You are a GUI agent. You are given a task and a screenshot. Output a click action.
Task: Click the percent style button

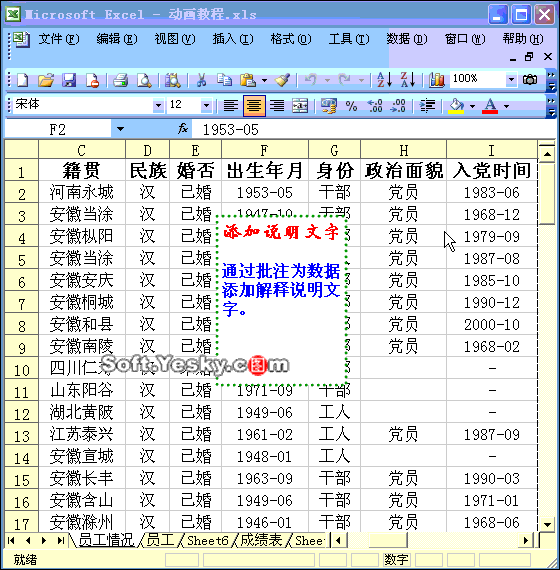(351, 106)
